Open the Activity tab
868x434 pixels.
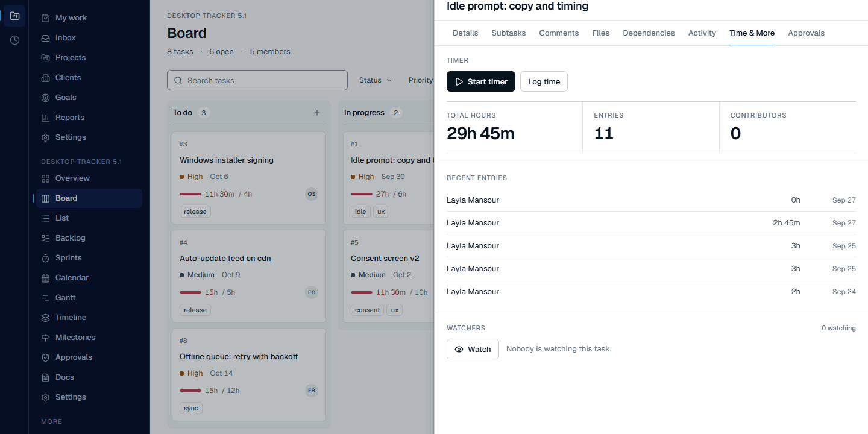coord(702,33)
